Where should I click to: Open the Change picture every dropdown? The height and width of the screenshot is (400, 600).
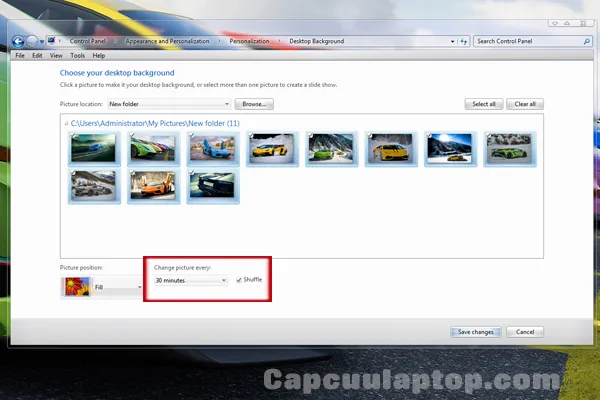pyautogui.click(x=191, y=281)
